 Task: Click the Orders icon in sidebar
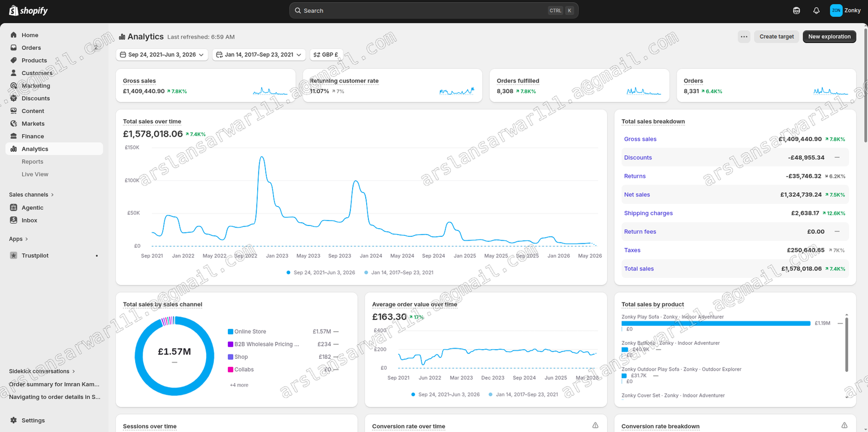coord(14,48)
